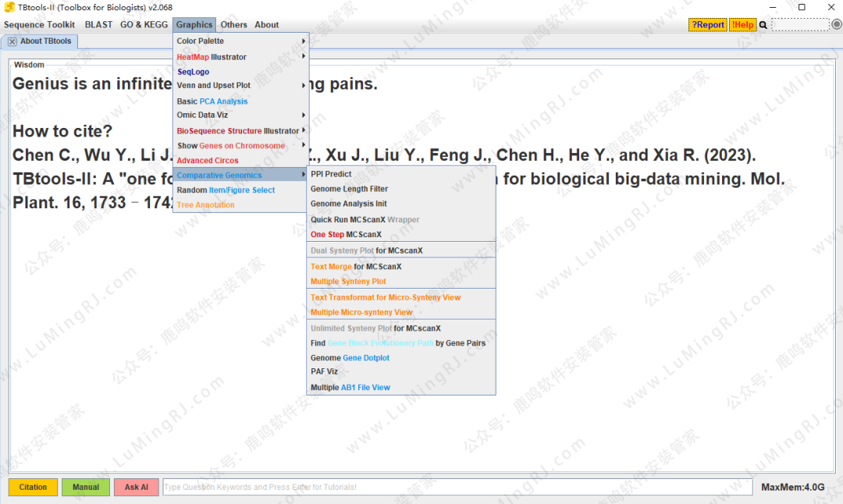
Task: Click the tutorial keywords question field
Action: (457, 488)
